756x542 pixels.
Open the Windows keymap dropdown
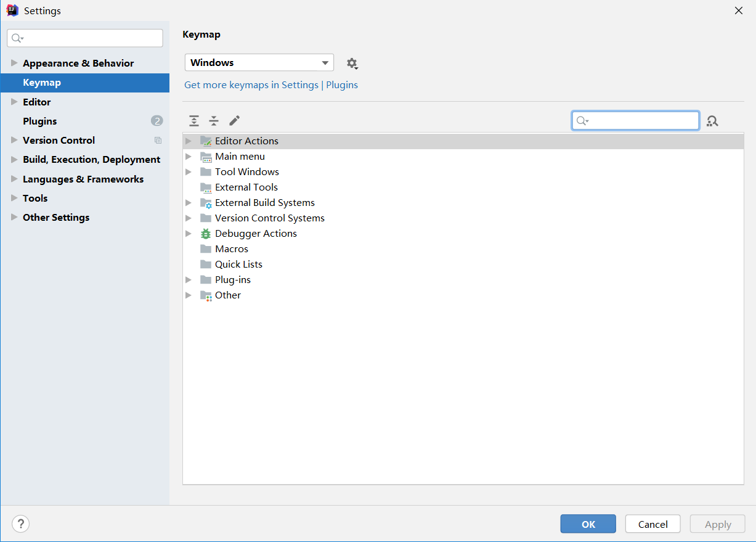[x=259, y=63]
